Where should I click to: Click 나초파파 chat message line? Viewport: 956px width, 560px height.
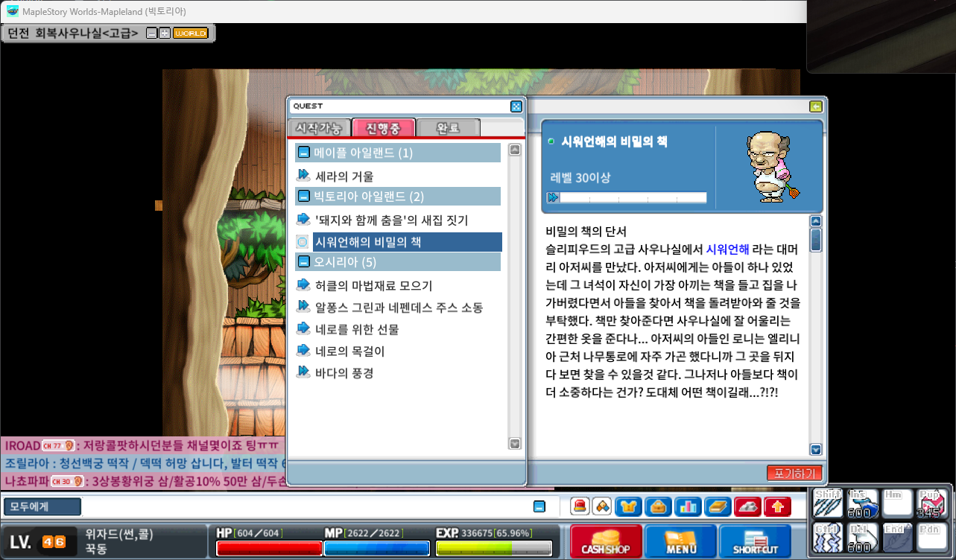click(144, 481)
